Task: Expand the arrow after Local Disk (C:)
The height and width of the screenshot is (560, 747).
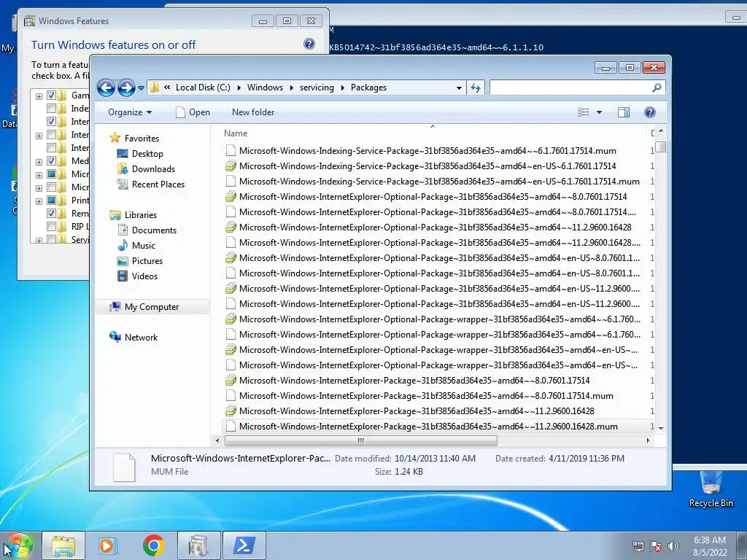Action: coord(239,88)
